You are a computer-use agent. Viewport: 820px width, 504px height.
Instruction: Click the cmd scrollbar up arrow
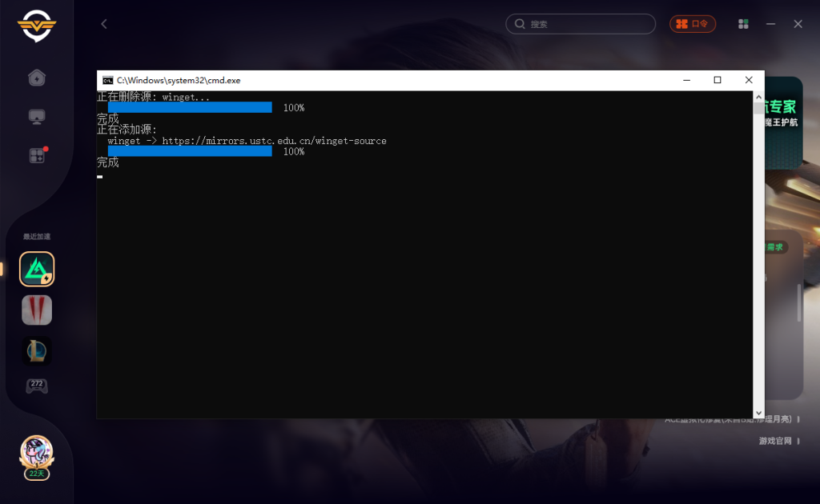(758, 96)
